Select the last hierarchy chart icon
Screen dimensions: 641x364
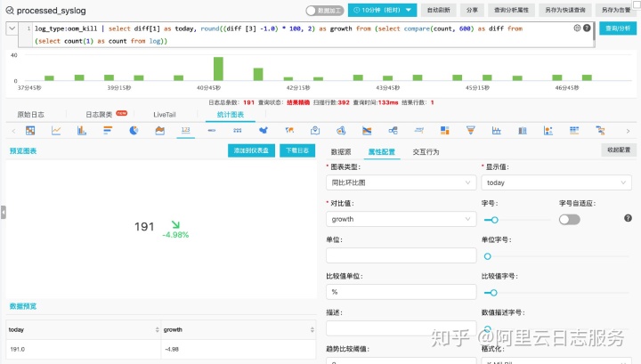[x=600, y=130]
